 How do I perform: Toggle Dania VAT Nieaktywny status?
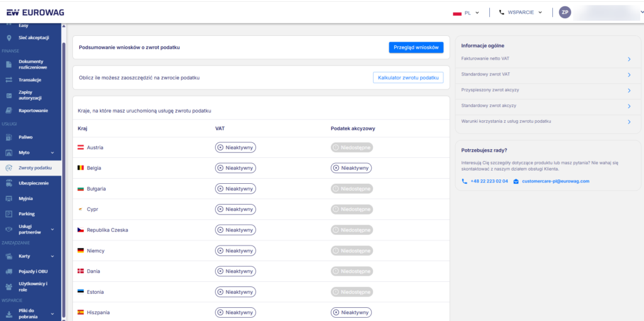[x=235, y=271]
